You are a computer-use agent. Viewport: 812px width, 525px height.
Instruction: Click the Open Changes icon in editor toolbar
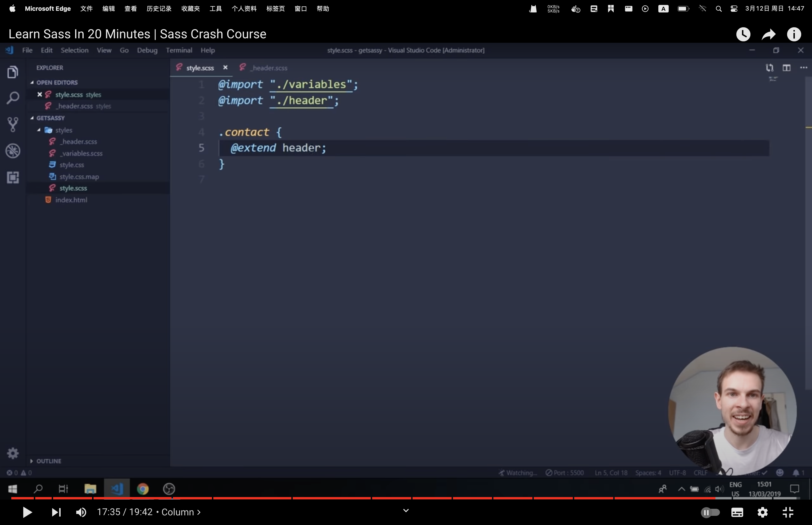(x=769, y=67)
